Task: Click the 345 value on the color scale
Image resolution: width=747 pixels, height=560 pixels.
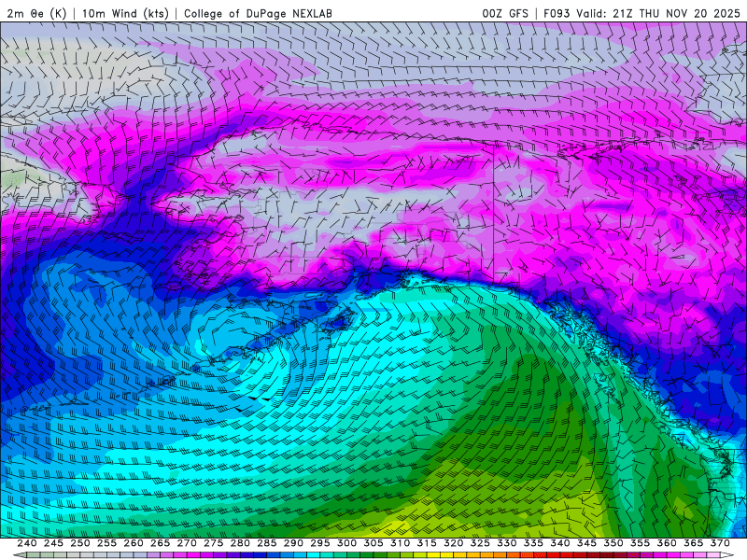Action: pos(587,543)
